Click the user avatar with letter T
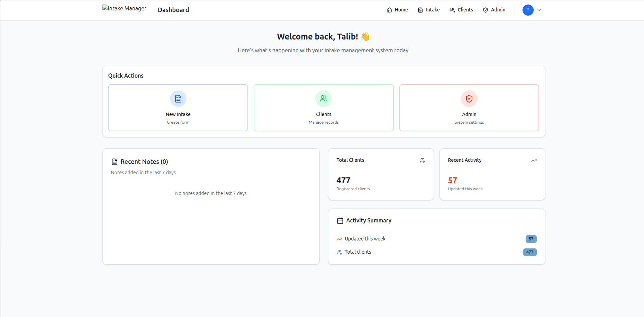The width and height of the screenshot is (644, 317). coord(528,10)
